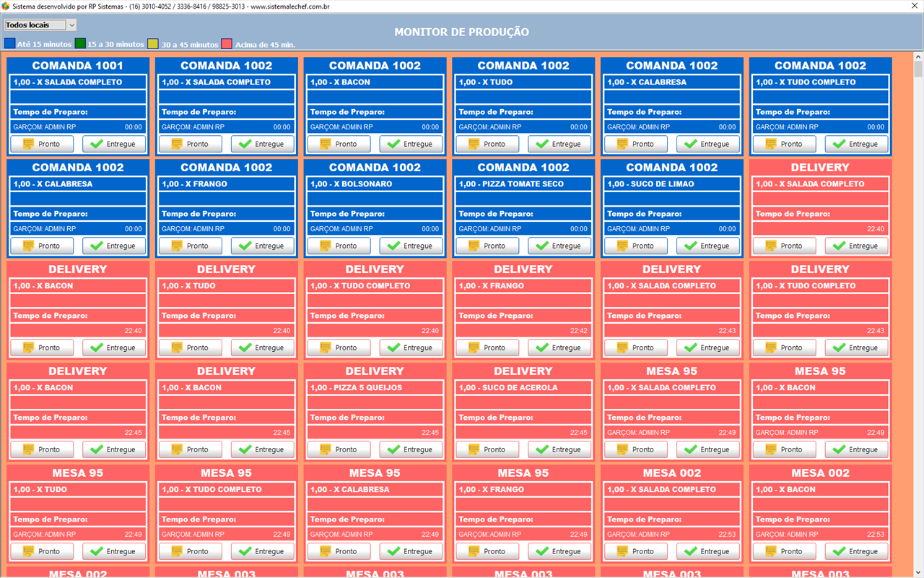Click the blue Até 15 minutos legend swatch

pyautogui.click(x=9, y=44)
